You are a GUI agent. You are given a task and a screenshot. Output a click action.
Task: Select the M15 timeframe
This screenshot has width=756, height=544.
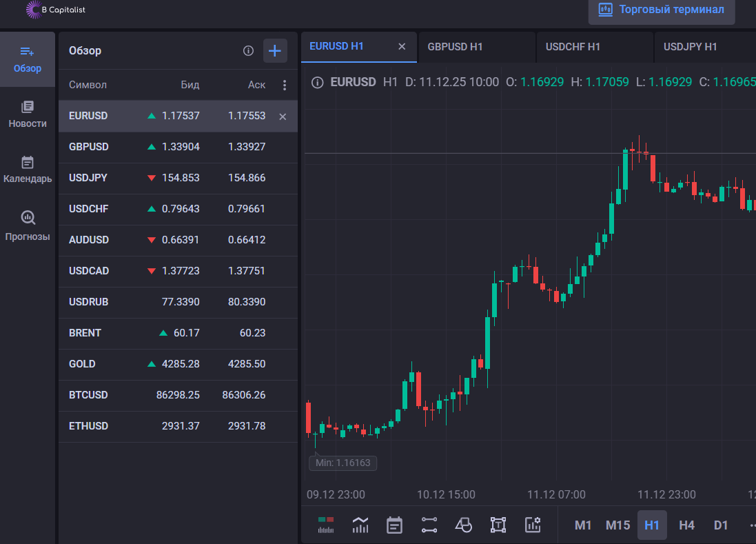click(617, 525)
